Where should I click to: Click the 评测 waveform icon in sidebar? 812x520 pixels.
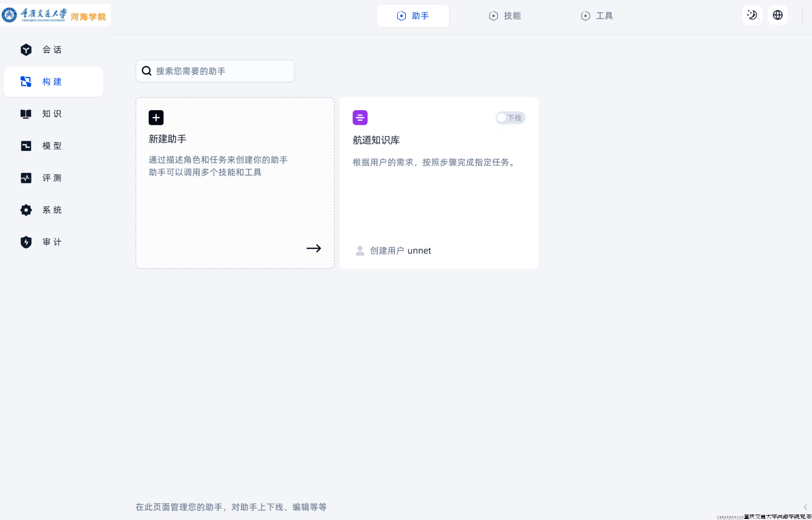(26, 178)
